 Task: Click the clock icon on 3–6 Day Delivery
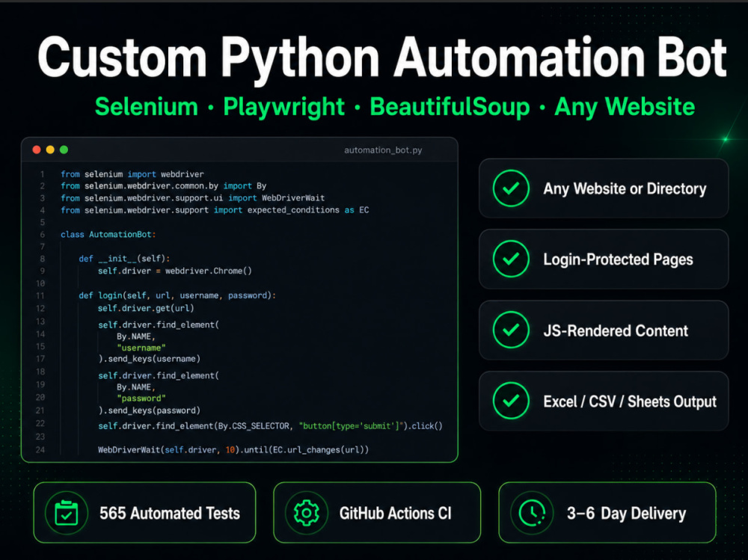[532, 513]
